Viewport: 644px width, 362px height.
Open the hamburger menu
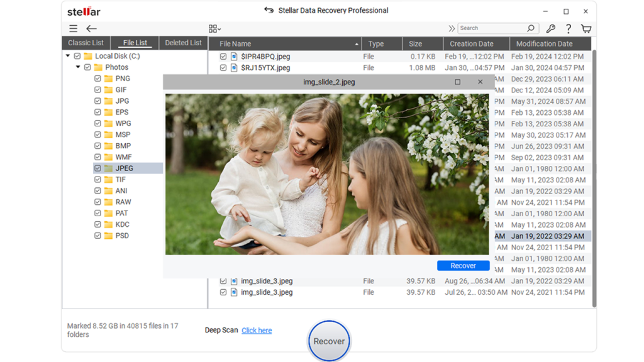coord(73,28)
